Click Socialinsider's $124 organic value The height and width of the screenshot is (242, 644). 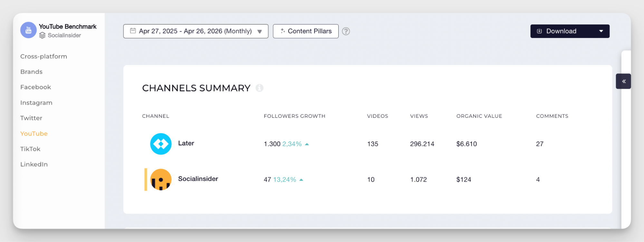[464, 180]
